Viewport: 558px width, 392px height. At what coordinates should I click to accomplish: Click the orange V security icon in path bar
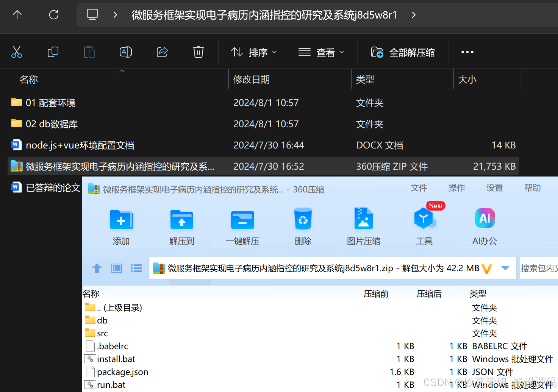(487, 269)
